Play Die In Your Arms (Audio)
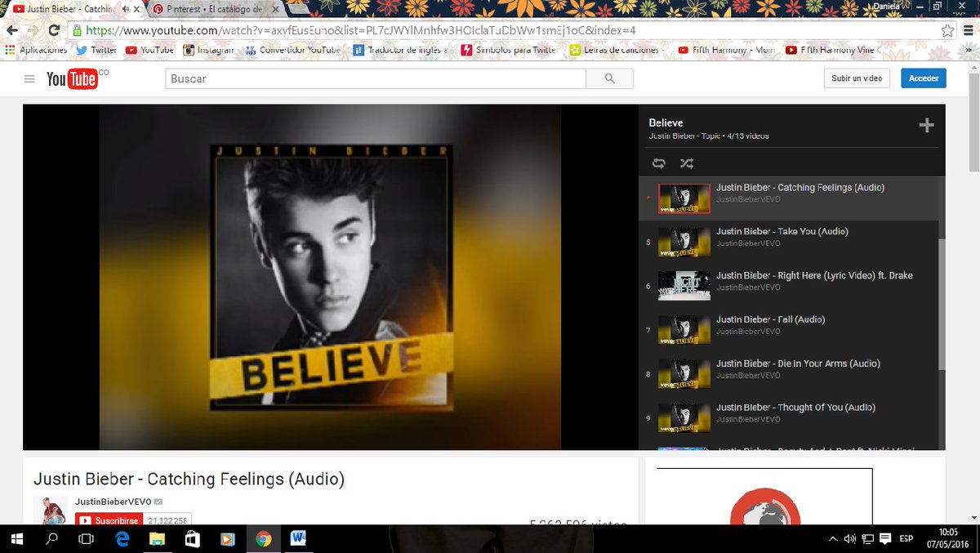This screenshot has height=553, width=980. coord(791,374)
